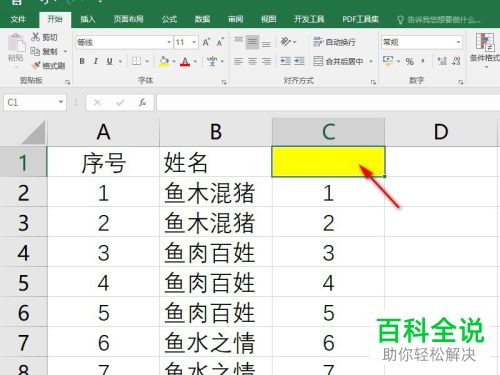
Task: Select the cell containing 序号
Action: [103, 162]
